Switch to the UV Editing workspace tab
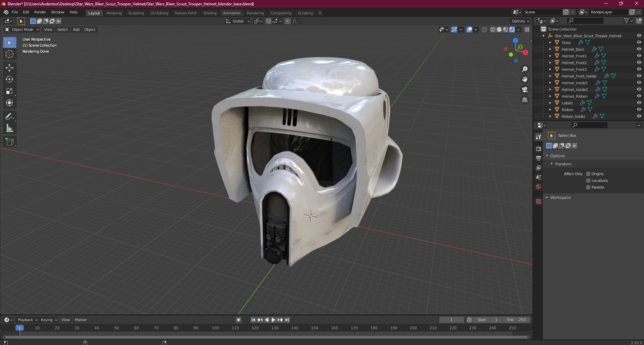The image size is (644, 345). click(x=159, y=13)
